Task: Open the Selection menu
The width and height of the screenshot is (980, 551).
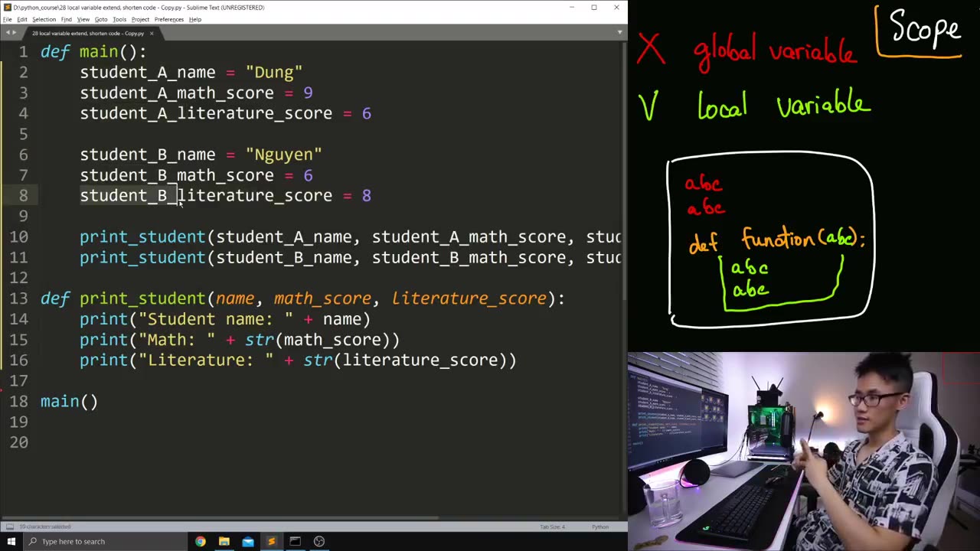Action: [44, 19]
